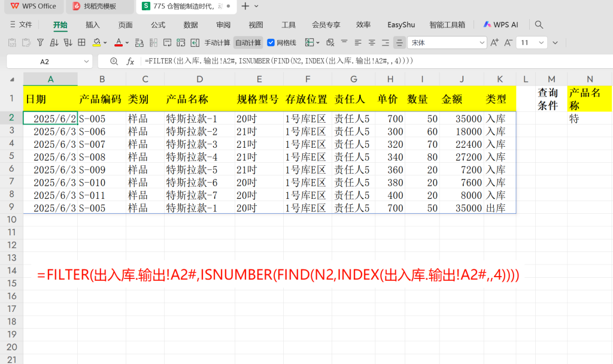The image size is (613, 364).
Task: Click the rows and columns icon
Action: [x=139, y=43]
